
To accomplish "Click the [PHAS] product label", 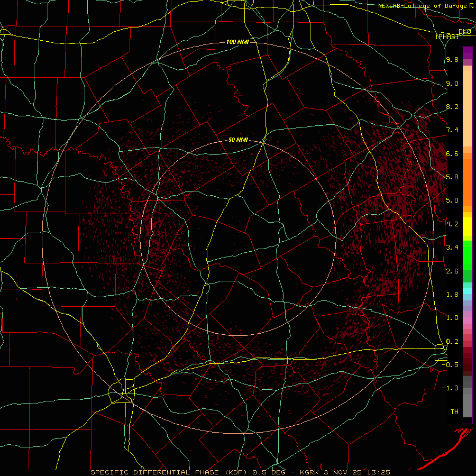I will pos(447,36).
